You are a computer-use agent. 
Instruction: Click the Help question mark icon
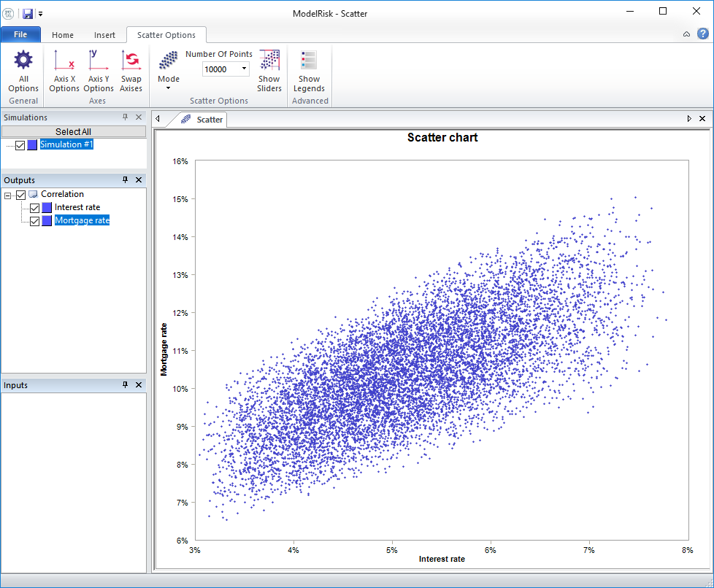click(x=702, y=34)
